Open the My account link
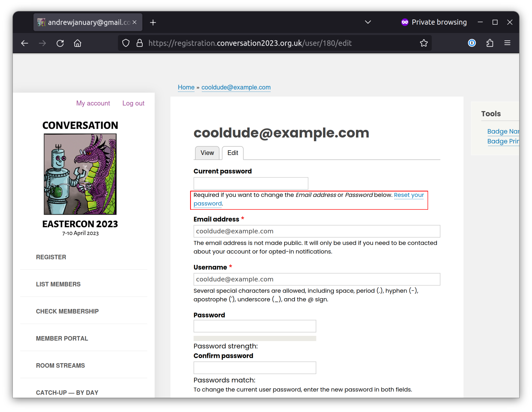532x412 pixels. (x=93, y=103)
